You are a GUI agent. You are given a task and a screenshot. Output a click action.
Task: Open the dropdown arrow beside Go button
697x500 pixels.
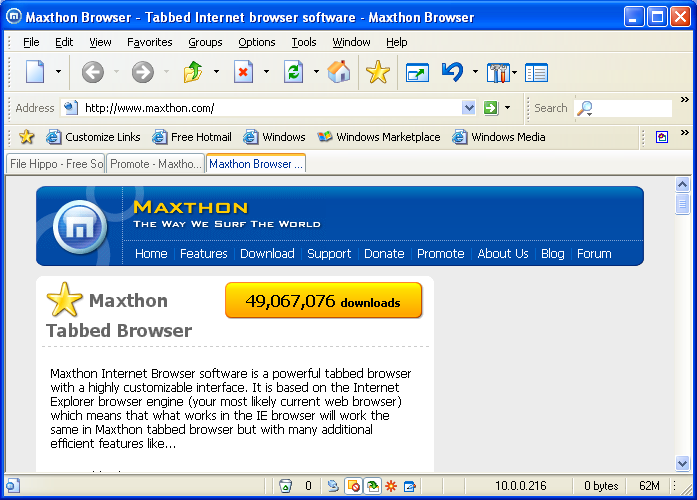coord(508,108)
